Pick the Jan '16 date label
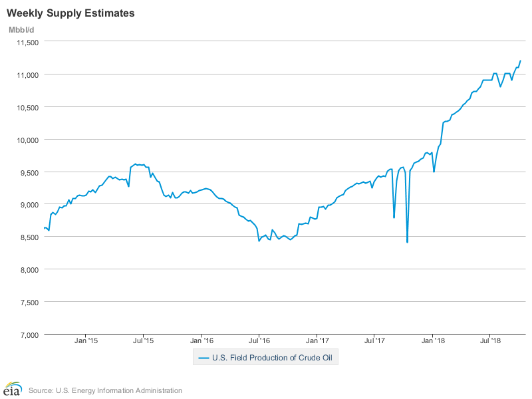The width and height of the screenshot is (532, 399). pos(201,341)
